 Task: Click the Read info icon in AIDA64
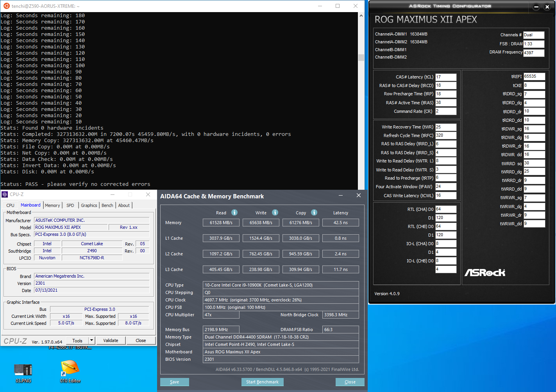pos(234,212)
